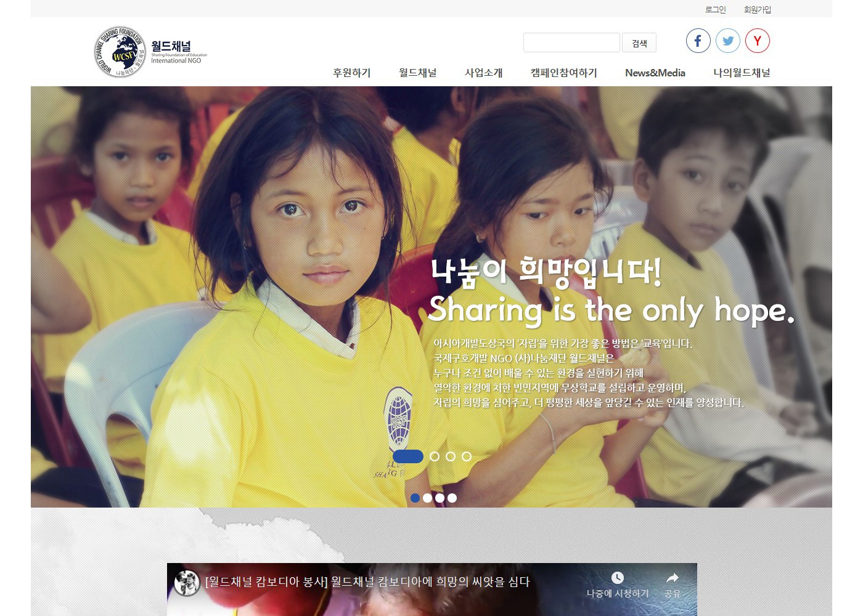Open the 사업소개 menu
The height and width of the screenshot is (616, 863).
[483, 73]
